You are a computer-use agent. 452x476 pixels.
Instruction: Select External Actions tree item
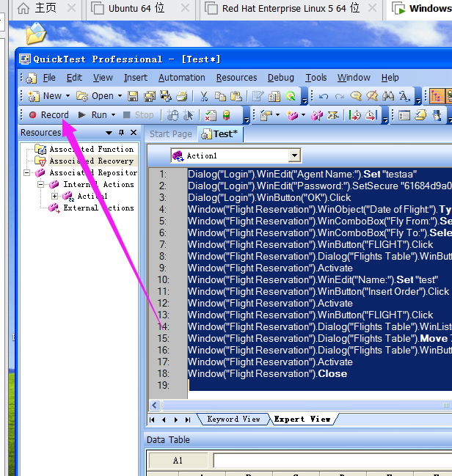98,208
